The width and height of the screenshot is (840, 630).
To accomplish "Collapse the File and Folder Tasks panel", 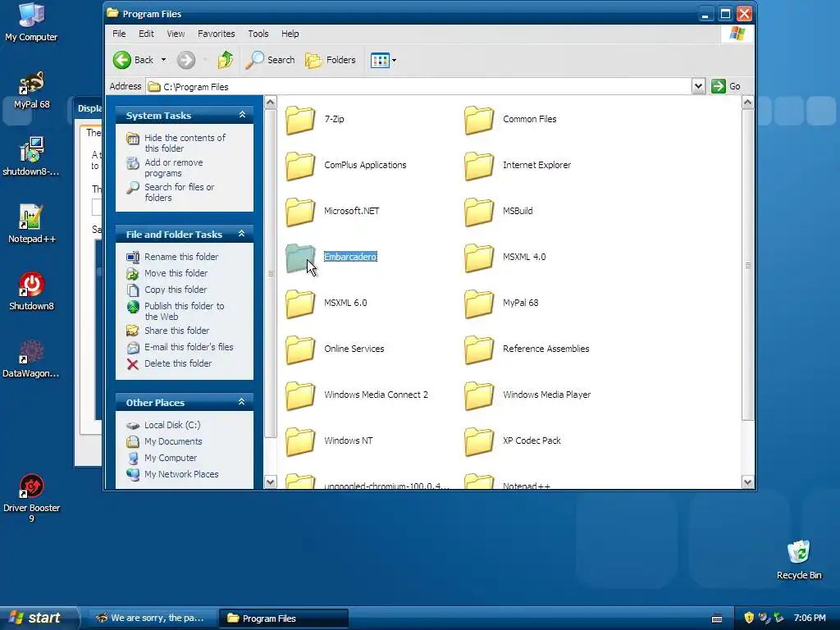I will click(x=242, y=234).
